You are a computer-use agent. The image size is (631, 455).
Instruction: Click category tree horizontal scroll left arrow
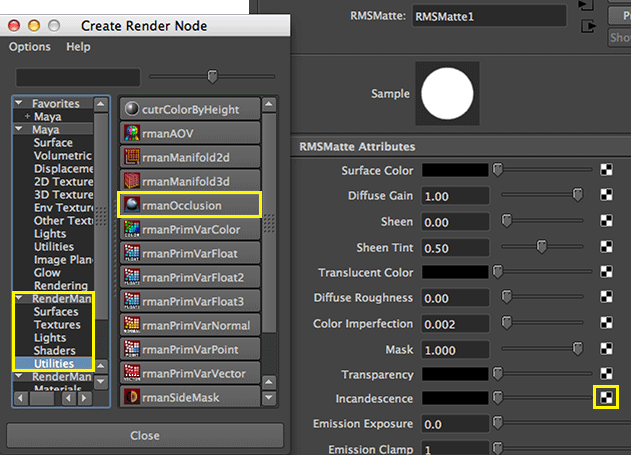click(x=21, y=398)
